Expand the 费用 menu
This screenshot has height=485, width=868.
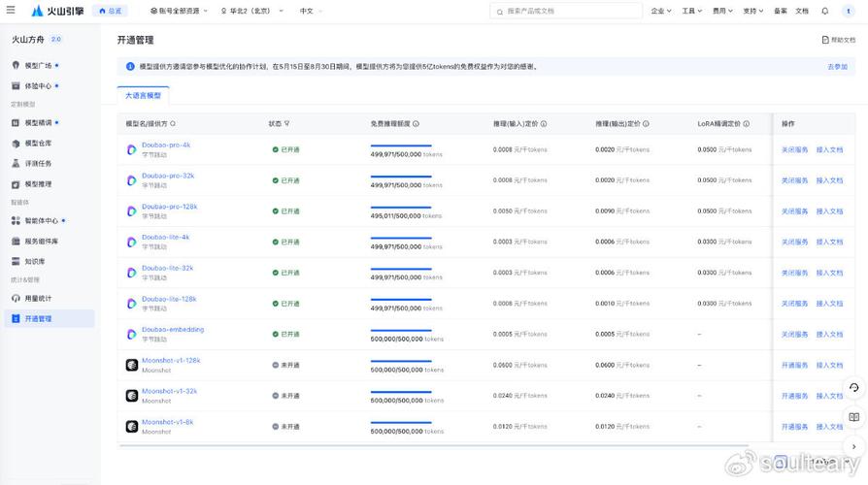pyautogui.click(x=722, y=11)
